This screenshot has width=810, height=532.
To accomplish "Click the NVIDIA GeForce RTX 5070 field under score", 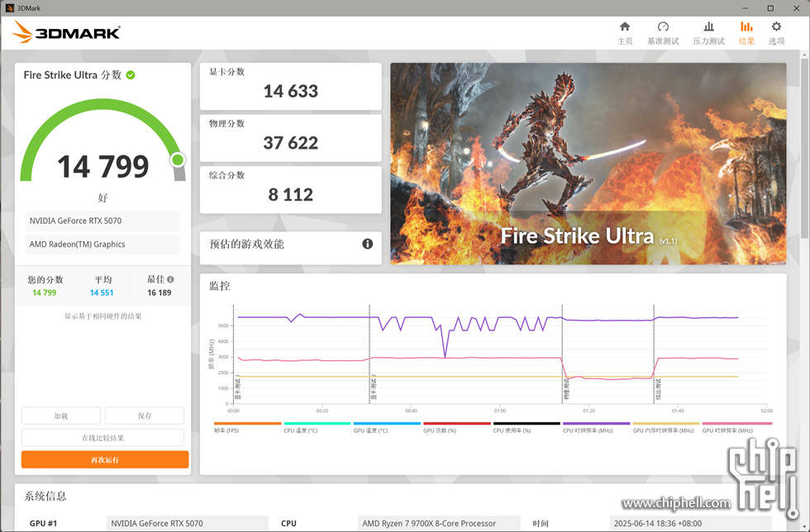I will 102,221.
